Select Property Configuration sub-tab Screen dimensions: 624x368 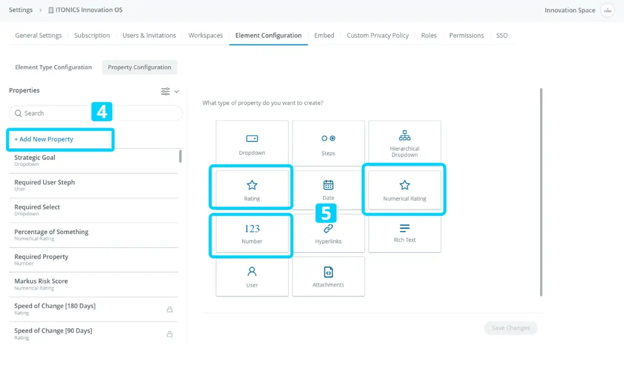point(140,67)
